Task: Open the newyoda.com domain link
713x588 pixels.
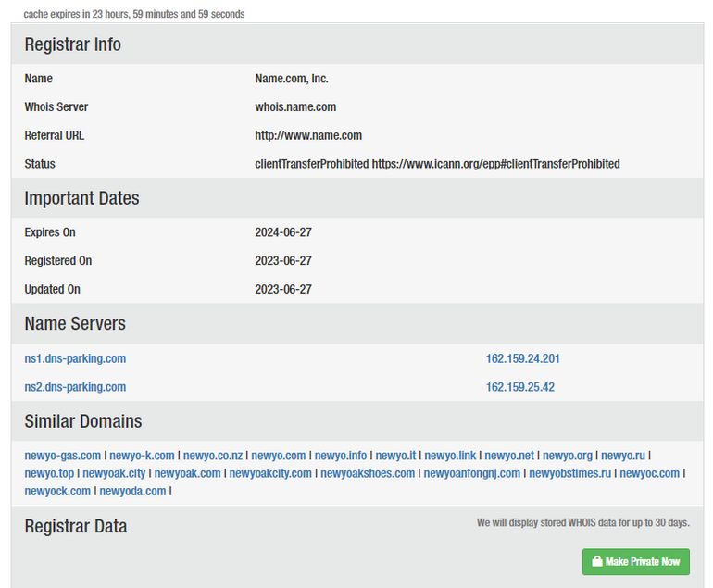Action: (x=132, y=491)
